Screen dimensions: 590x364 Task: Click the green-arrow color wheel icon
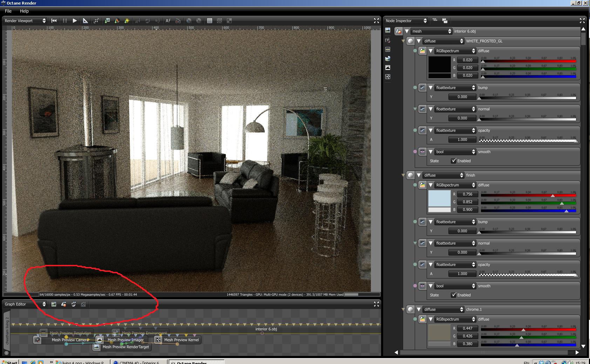(117, 21)
